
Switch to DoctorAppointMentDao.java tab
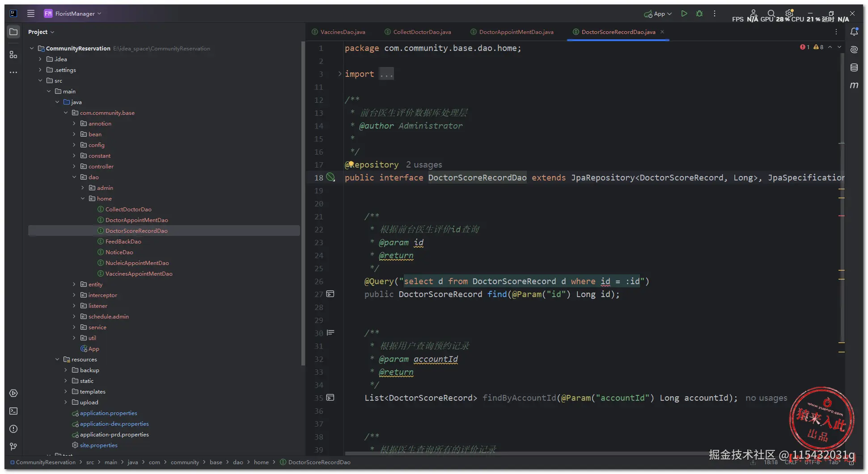[x=512, y=32]
